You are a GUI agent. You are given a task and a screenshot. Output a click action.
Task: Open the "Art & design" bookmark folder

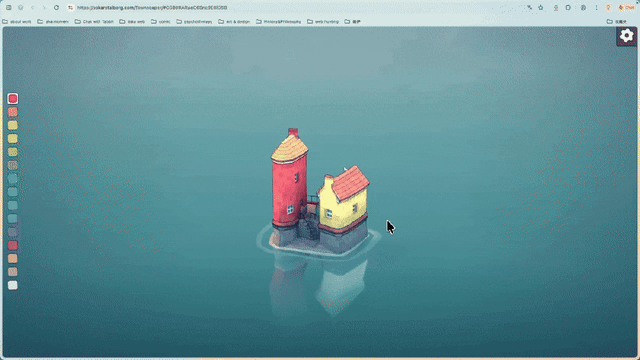(234, 22)
